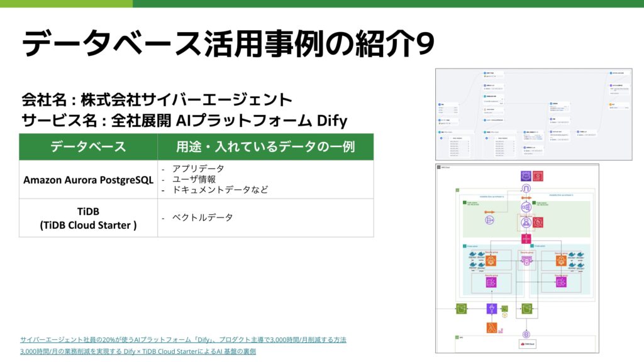Select the Amazon Aurora PostgreSQL table cell

coord(88,181)
